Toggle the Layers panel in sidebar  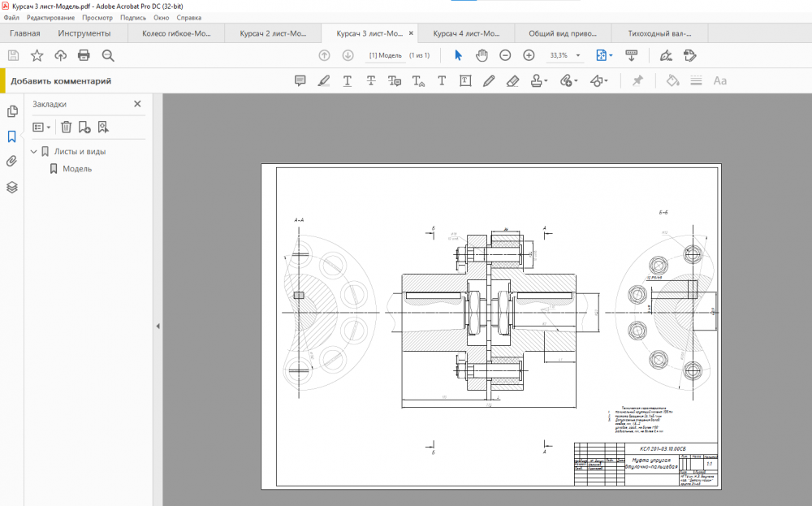(x=11, y=187)
